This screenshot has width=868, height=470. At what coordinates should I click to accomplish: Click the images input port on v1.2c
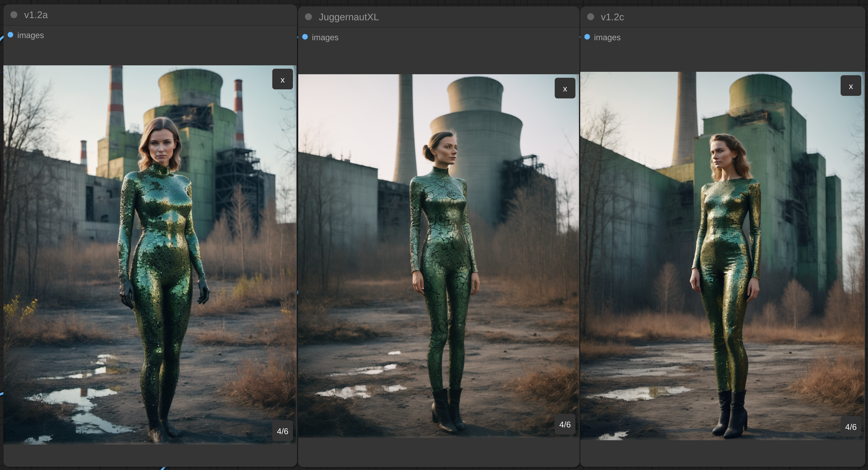pos(587,37)
